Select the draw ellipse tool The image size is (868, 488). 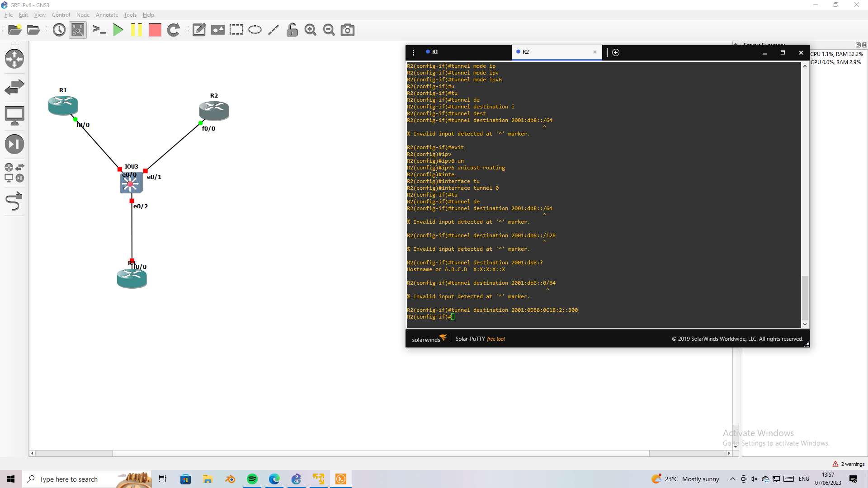pyautogui.click(x=255, y=30)
